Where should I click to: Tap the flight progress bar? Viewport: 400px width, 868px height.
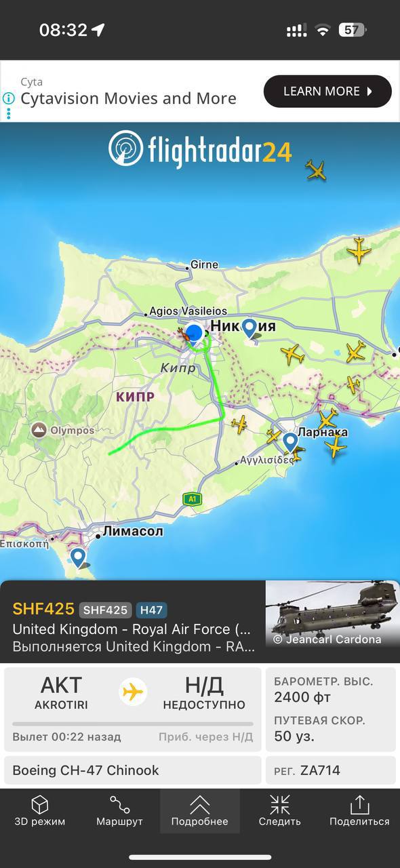[133, 724]
